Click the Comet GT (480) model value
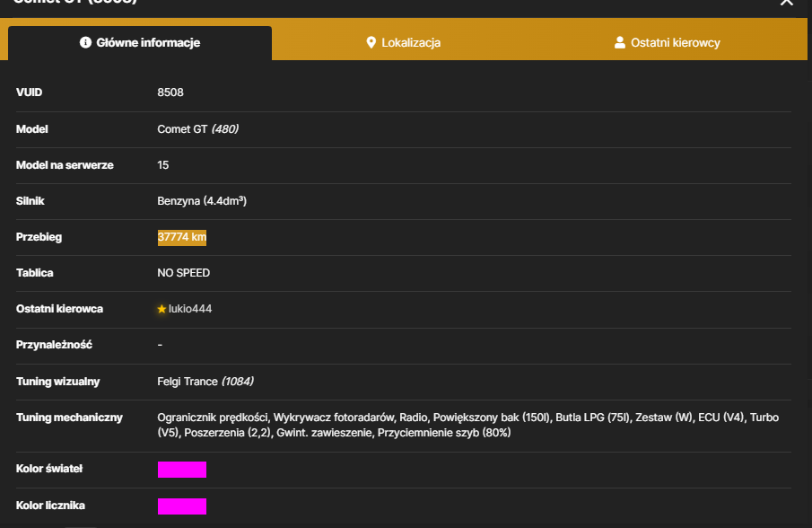 pos(197,129)
